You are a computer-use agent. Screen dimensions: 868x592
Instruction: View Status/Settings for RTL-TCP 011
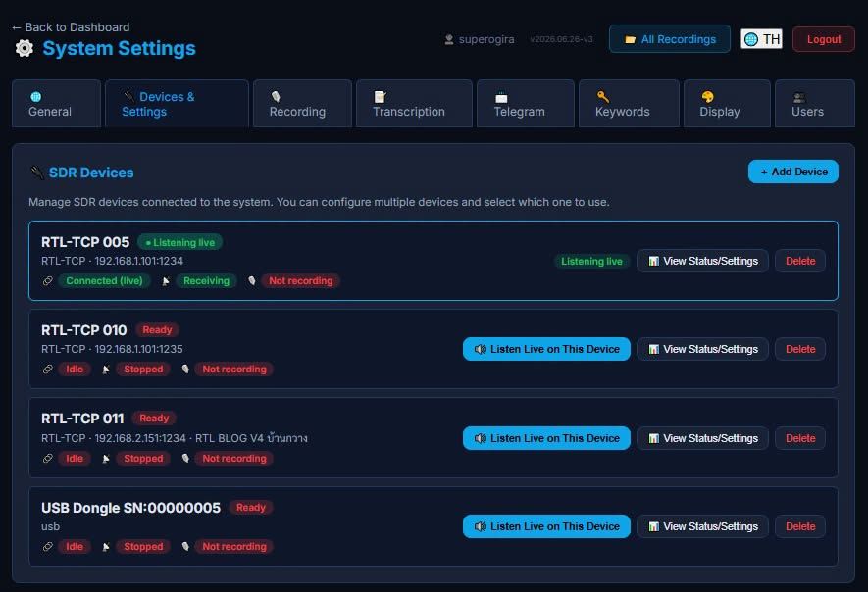(702, 438)
